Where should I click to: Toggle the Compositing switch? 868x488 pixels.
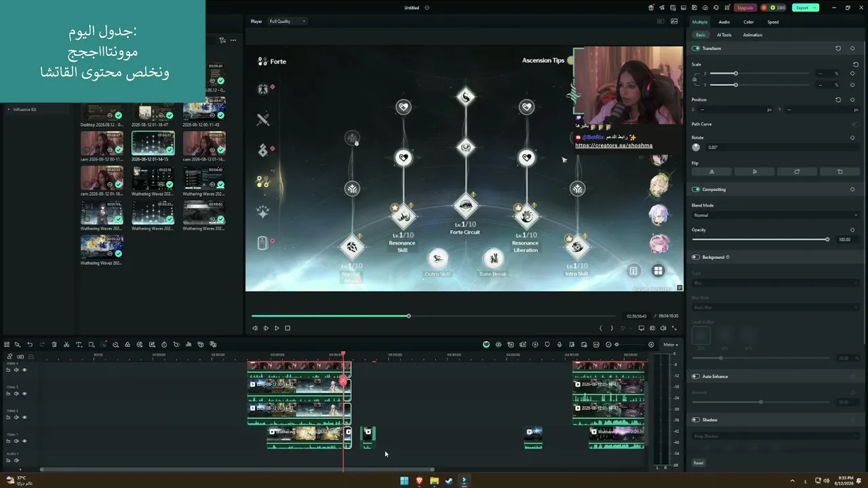tap(696, 189)
